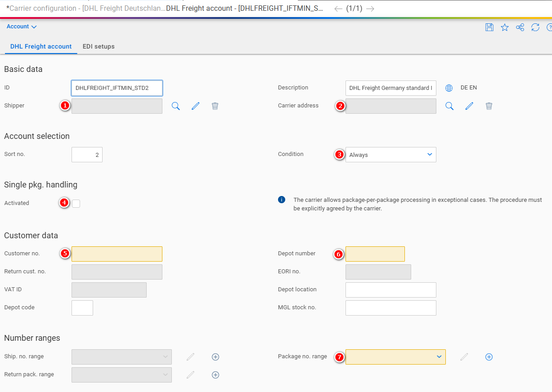Add a new Return pack. range
Screen dimensions: 552x392
(215, 375)
